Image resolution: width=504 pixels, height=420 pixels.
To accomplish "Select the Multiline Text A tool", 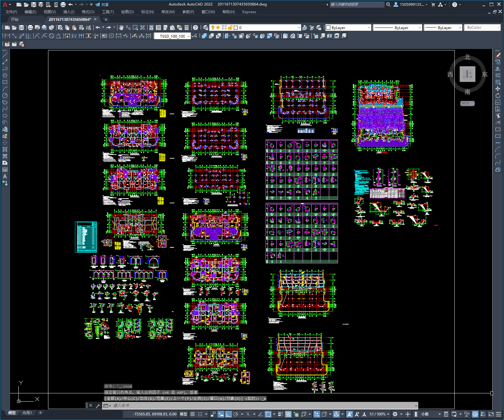I will coord(5,176).
